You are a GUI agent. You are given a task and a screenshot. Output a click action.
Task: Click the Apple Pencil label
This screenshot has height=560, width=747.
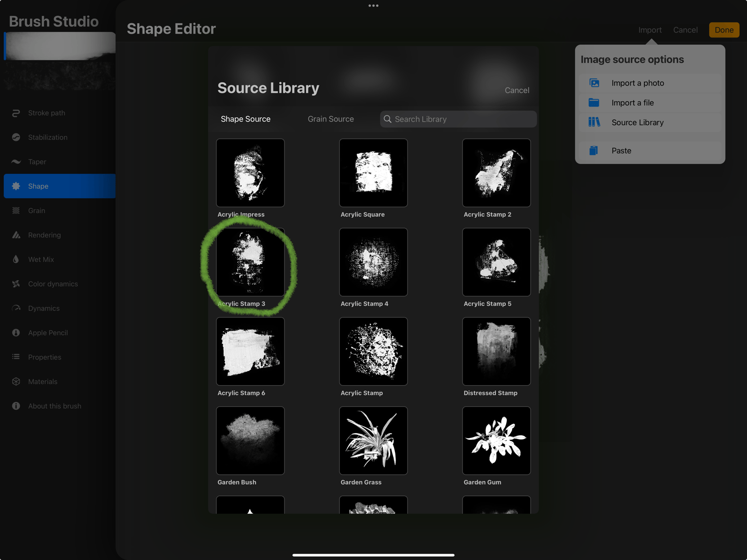click(x=48, y=333)
